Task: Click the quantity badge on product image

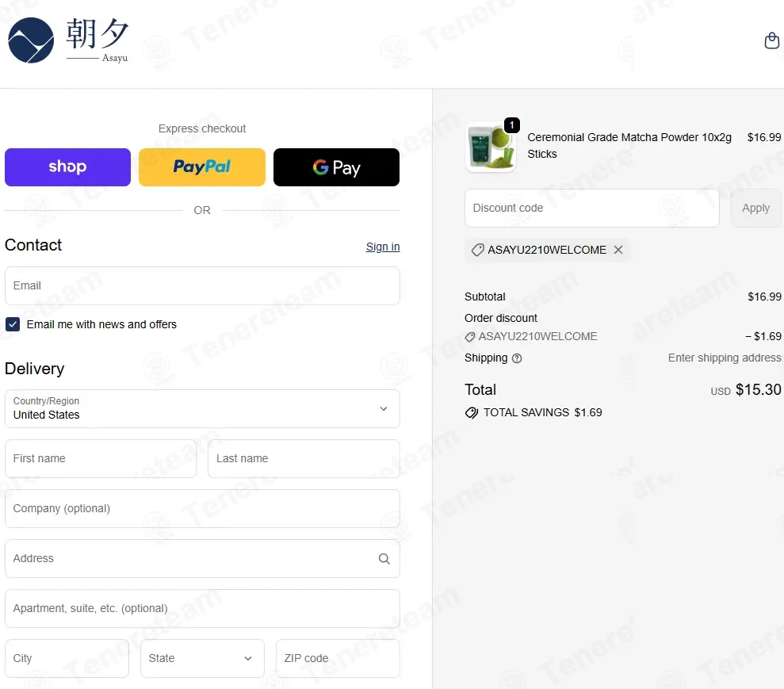Action: point(511,125)
